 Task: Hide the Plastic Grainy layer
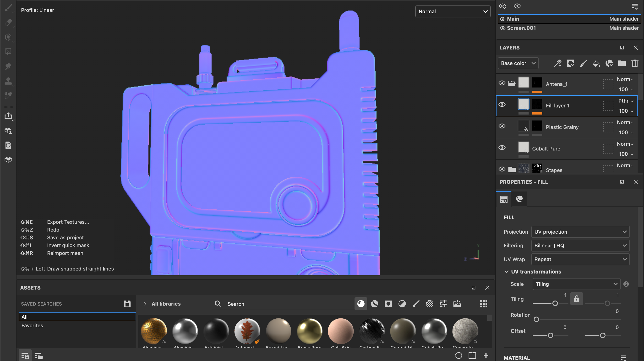point(502,126)
